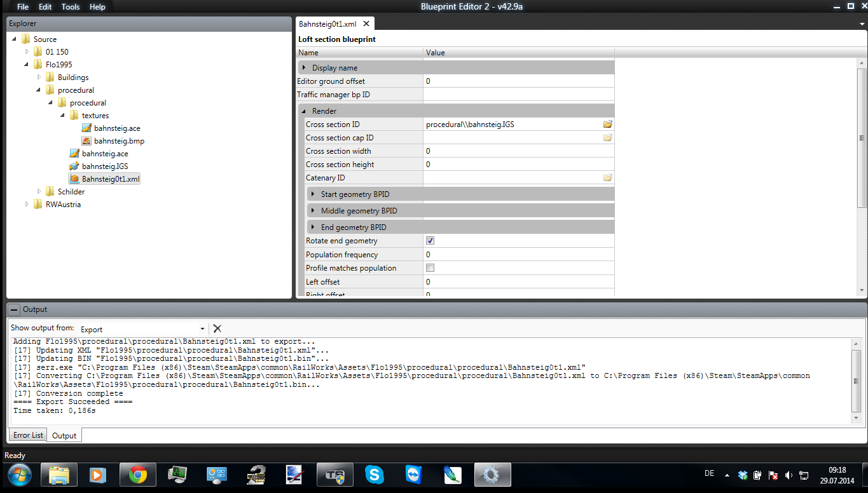The height and width of the screenshot is (493, 868).
Task: Click the bahnsteig.bmp file icon
Action: pyautogui.click(x=87, y=140)
